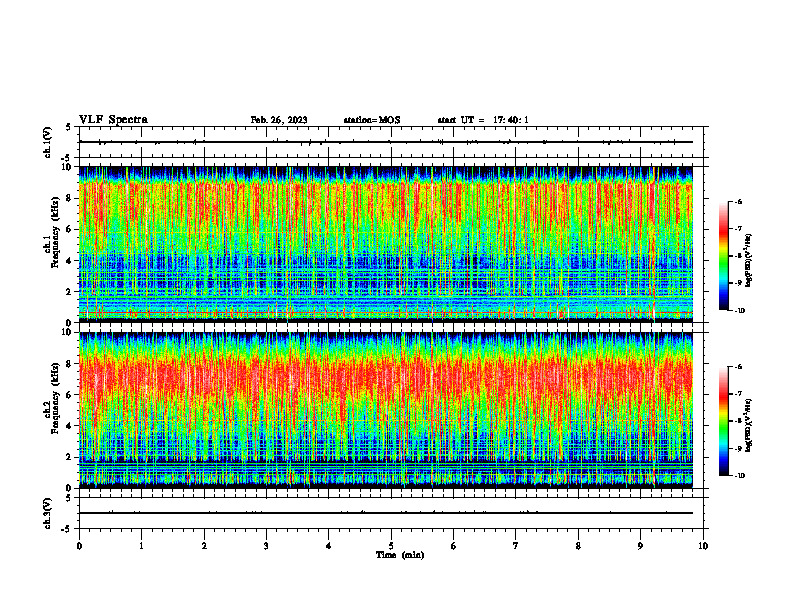Click the "VLF Spectra" plot title
The width and height of the screenshot is (792, 612).
[x=113, y=120]
